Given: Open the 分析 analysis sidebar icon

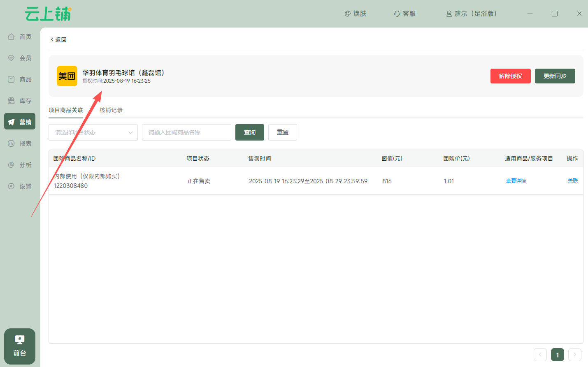Looking at the screenshot, I should tap(12, 165).
